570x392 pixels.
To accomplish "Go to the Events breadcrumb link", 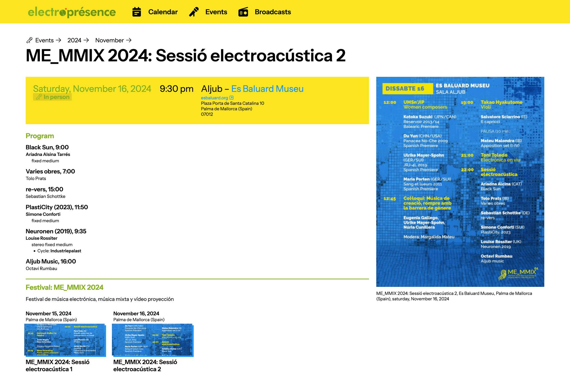I will tap(44, 40).
